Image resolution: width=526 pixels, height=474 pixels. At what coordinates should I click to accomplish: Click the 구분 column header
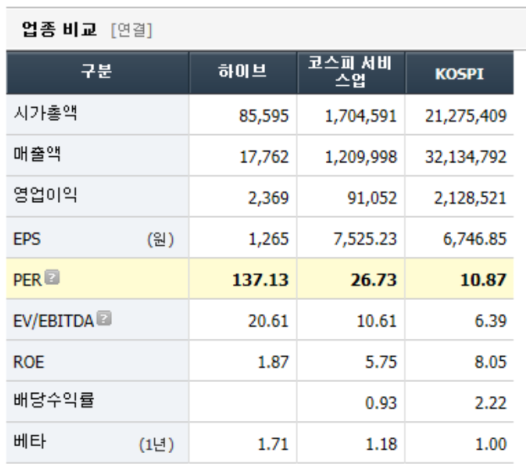pyautogui.click(x=97, y=71)
